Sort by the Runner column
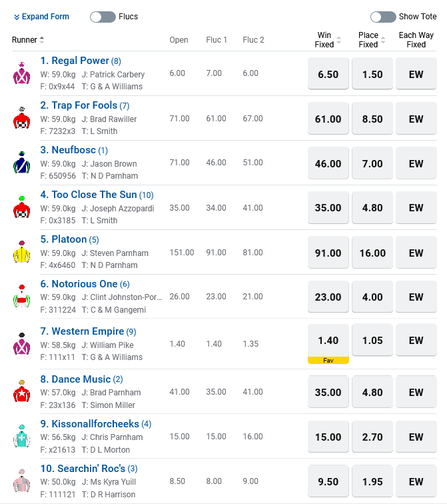Image resolution: width=447 pixels, height=504 pixels. tap(28, 40)
